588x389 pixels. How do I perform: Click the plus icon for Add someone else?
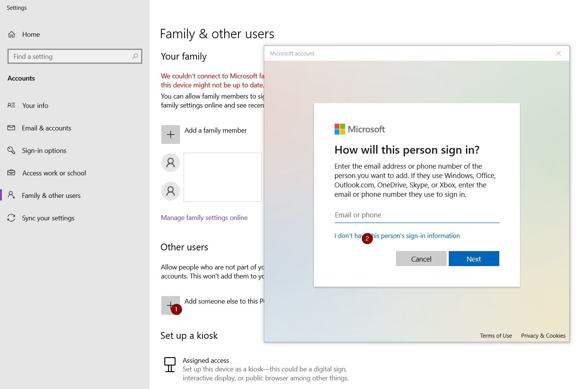tap(171, 305)
